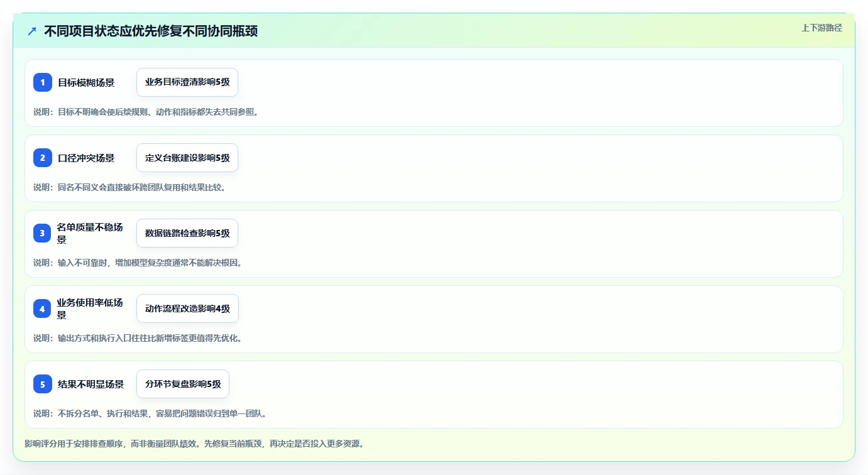The image size is (868, 475).
Task: Click the 名单质量不稳场景 heading
Action: click(x=90, y=233)
